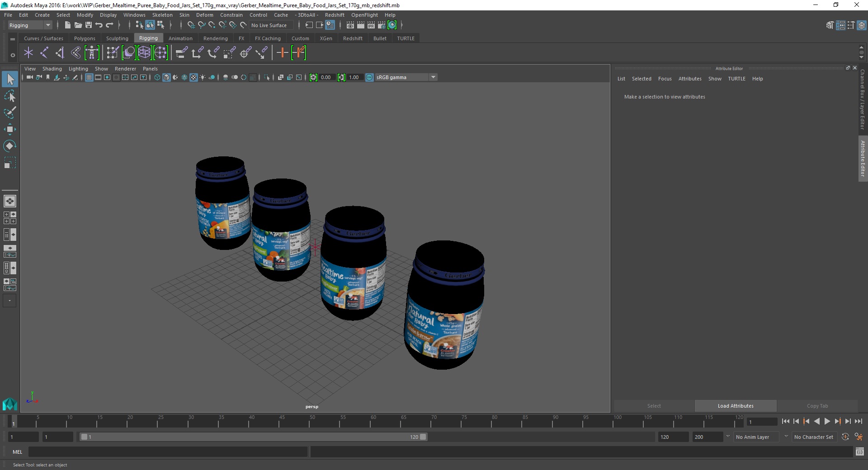
Task: Open a scene file
Action: click(78, 25)
